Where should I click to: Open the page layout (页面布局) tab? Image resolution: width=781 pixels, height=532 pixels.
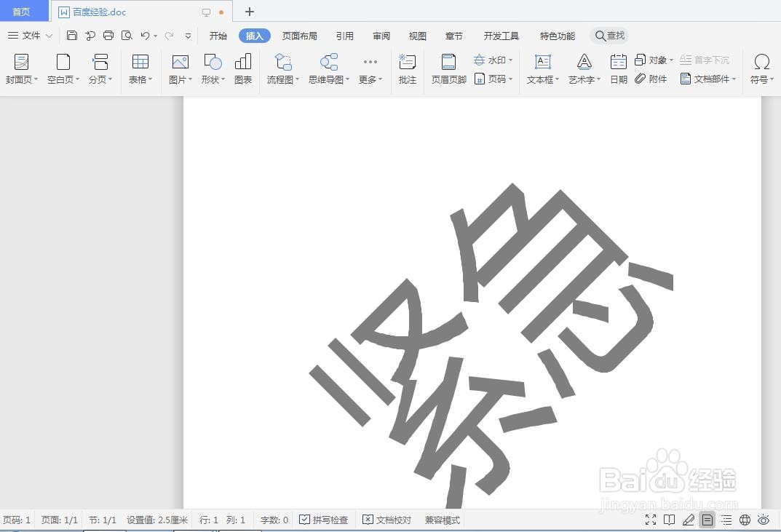point(299,36)
